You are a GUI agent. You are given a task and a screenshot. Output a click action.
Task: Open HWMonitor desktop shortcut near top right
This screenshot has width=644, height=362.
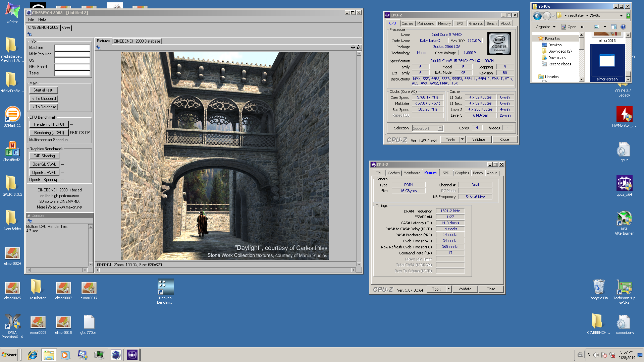[624, 116]
